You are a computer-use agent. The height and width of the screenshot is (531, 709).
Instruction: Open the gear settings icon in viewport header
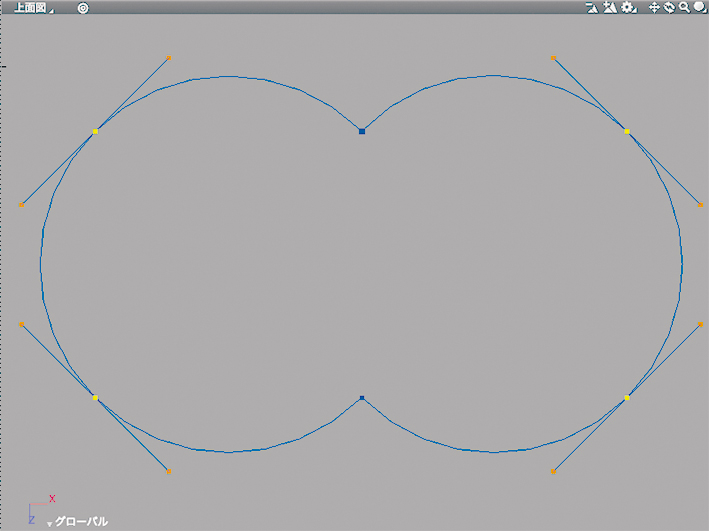coord(629,8)
